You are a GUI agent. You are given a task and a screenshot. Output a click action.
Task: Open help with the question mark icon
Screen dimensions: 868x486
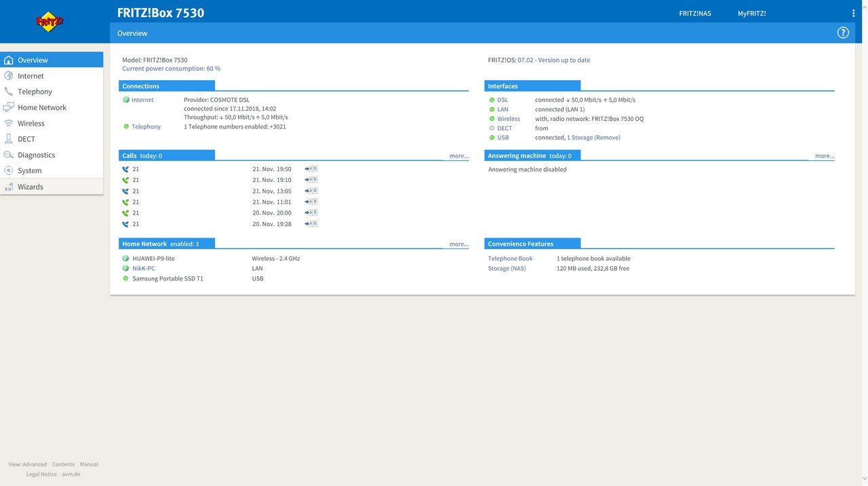(843, 33)
